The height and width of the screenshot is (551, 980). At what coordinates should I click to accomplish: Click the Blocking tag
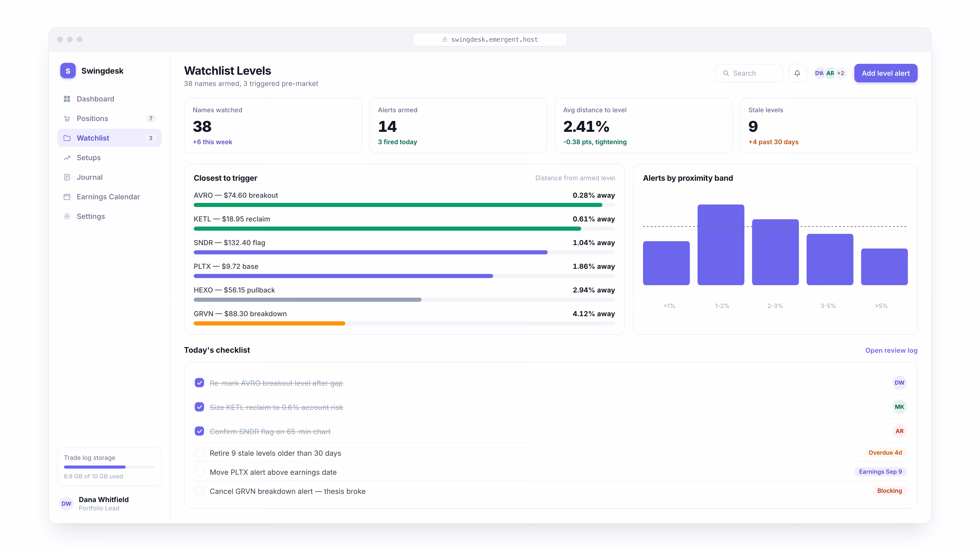click(890, 490)
